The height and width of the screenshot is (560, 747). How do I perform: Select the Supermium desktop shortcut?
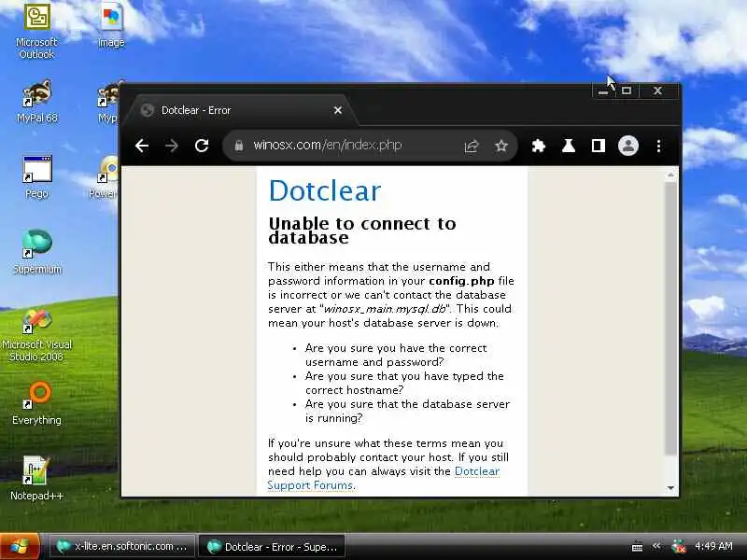point(36,252)
